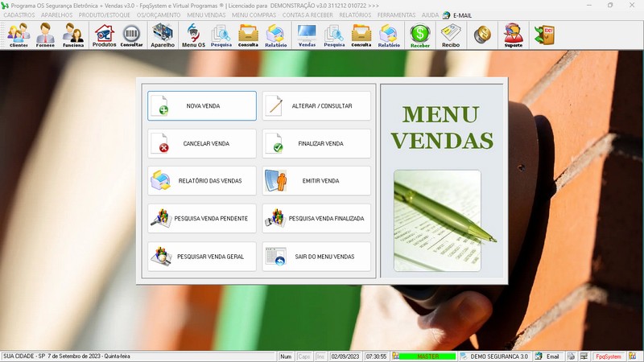Click the Consultar barcode icon

pos(131,35)
